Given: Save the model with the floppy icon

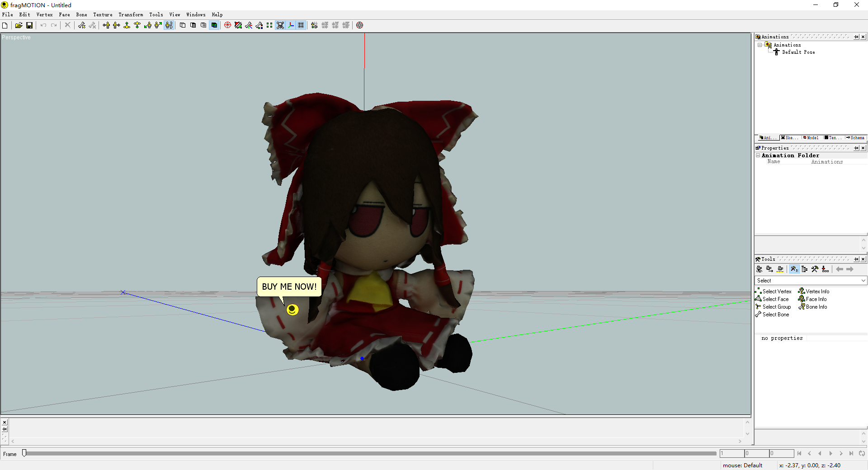Looking at the screenshot, I should 29,25.
